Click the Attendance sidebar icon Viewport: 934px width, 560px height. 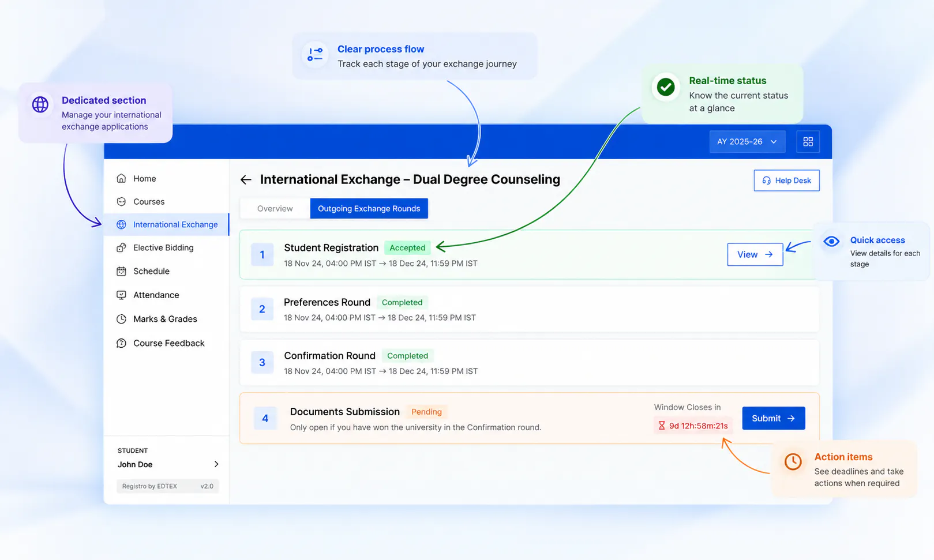pos(121,295)
